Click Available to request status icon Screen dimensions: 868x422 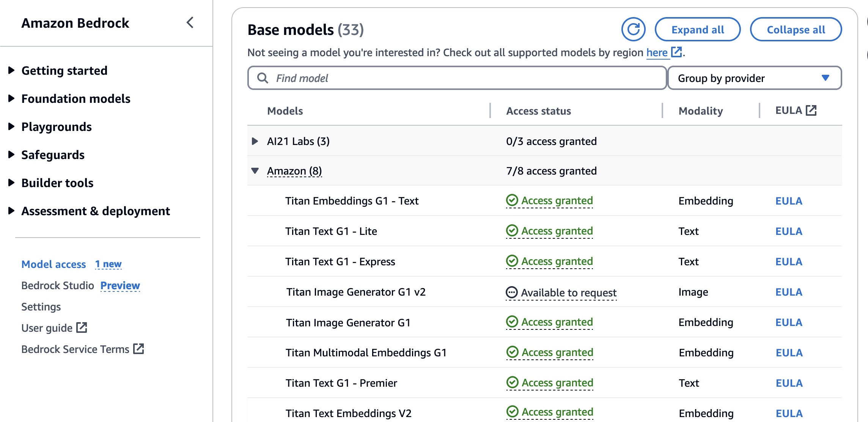[x=512, y=292]
